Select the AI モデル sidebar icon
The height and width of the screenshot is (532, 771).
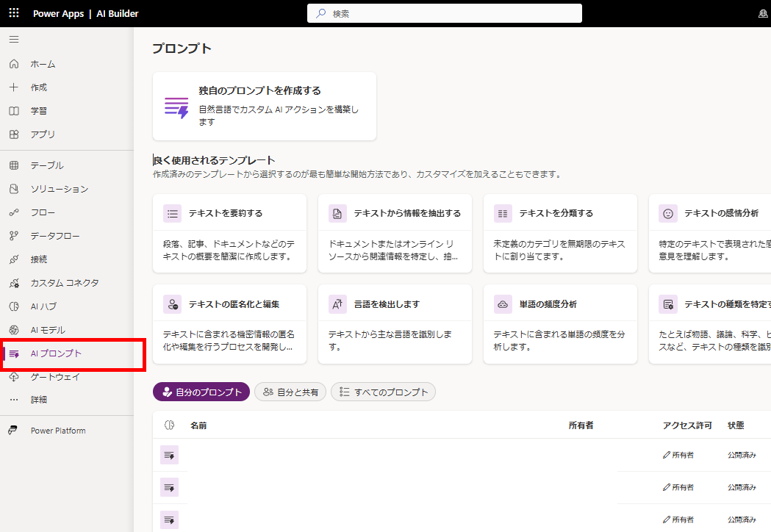click(13, 330)
